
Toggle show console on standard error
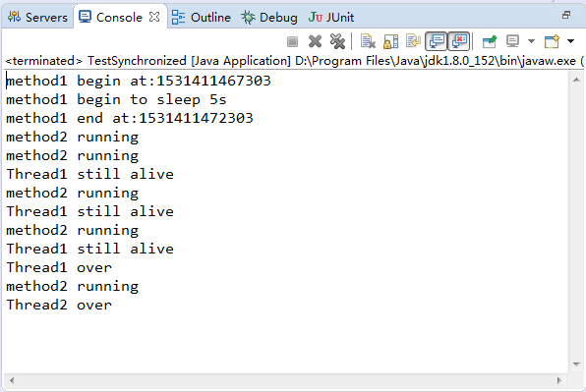point(459,41)
